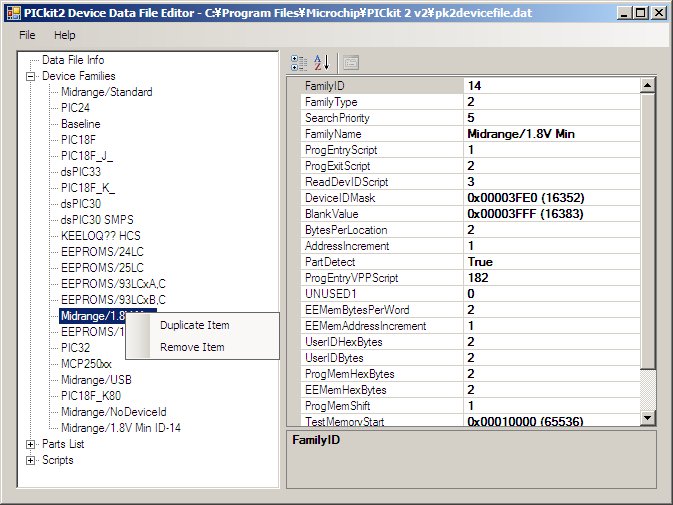
Task: Edit the FamilyType value field
Action: 552,102
